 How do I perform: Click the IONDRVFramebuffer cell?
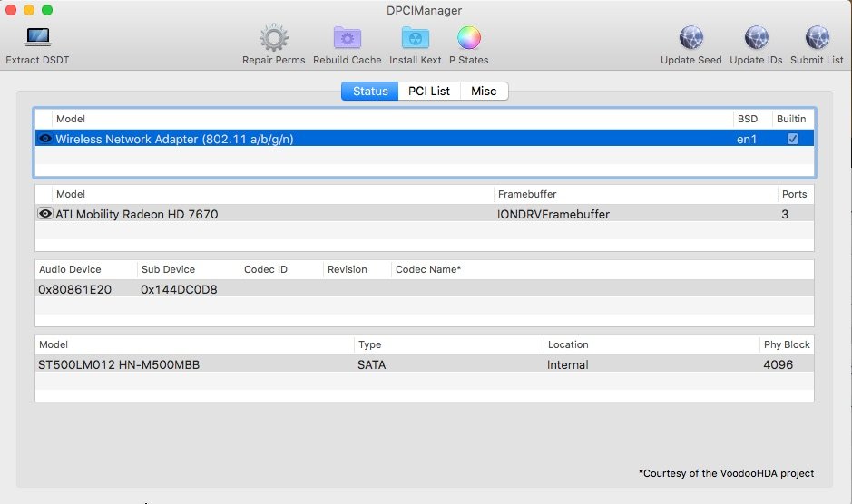[553, 215]
